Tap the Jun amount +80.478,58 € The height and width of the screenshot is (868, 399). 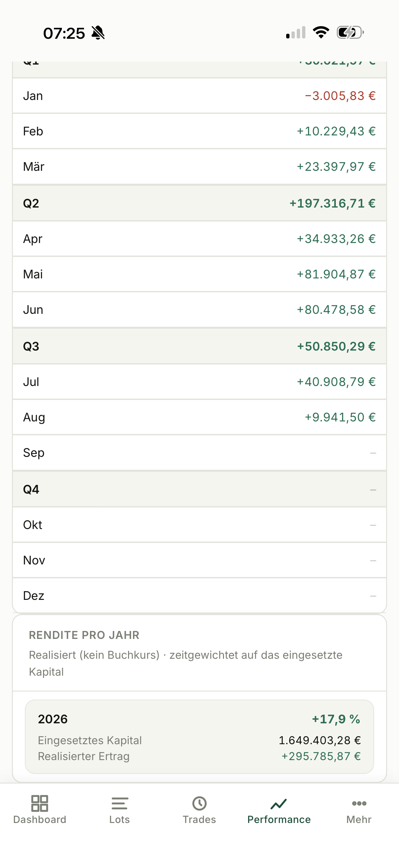point(336,310)
